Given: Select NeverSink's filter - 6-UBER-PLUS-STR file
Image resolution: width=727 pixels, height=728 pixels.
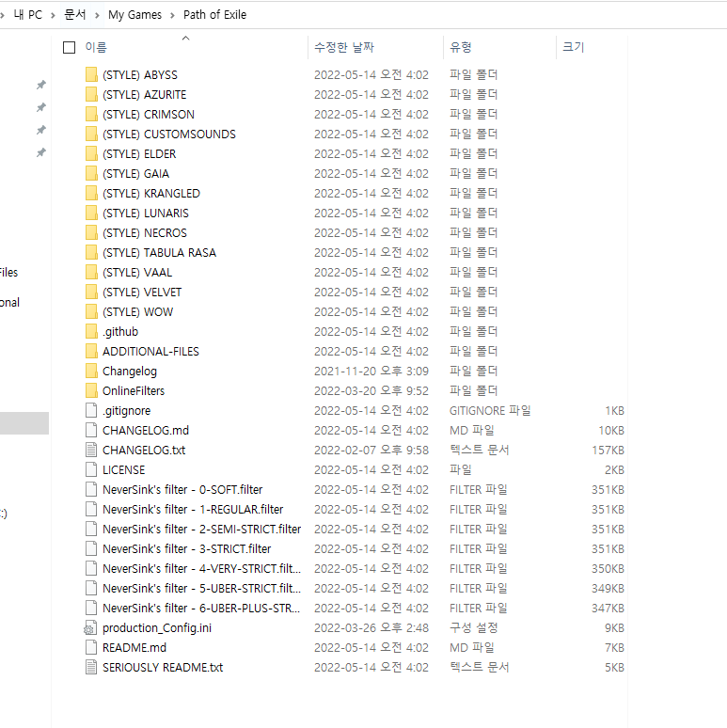Looking at the screenshot, I should (x=201, y=608).
